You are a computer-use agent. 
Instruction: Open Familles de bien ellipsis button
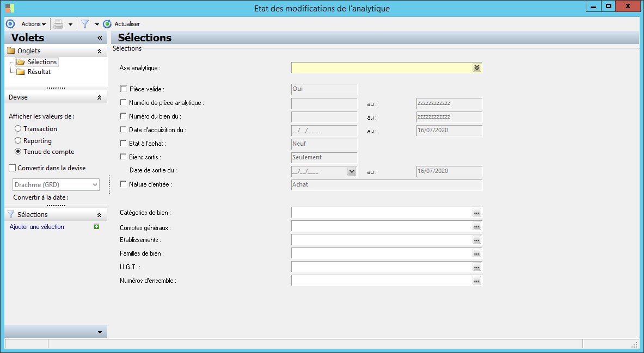(x=476, y=253)
